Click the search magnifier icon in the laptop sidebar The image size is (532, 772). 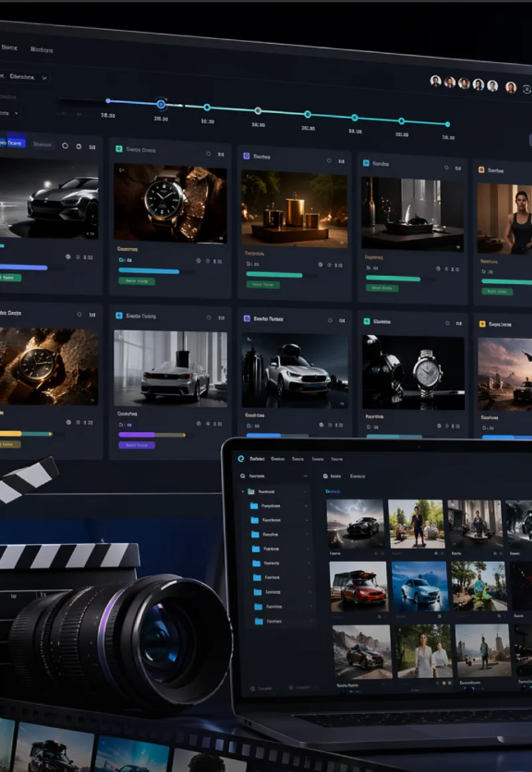tap(242, 476)
